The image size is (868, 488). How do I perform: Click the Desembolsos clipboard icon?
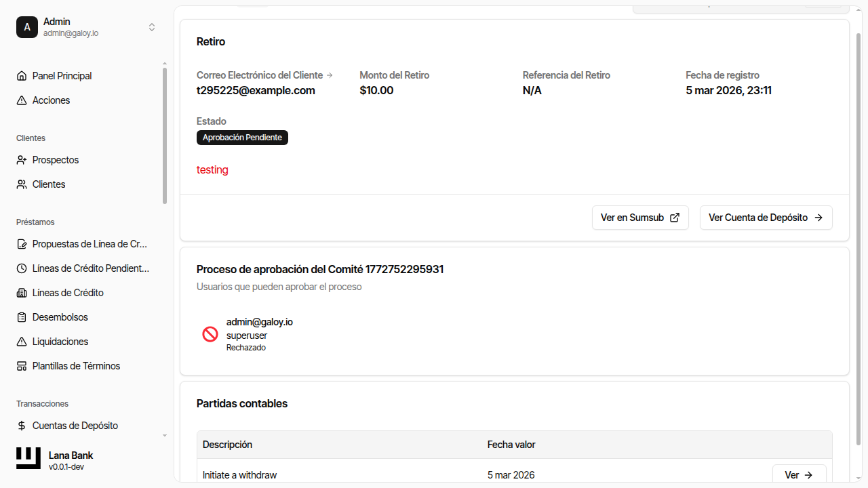[x=22, y=317]
